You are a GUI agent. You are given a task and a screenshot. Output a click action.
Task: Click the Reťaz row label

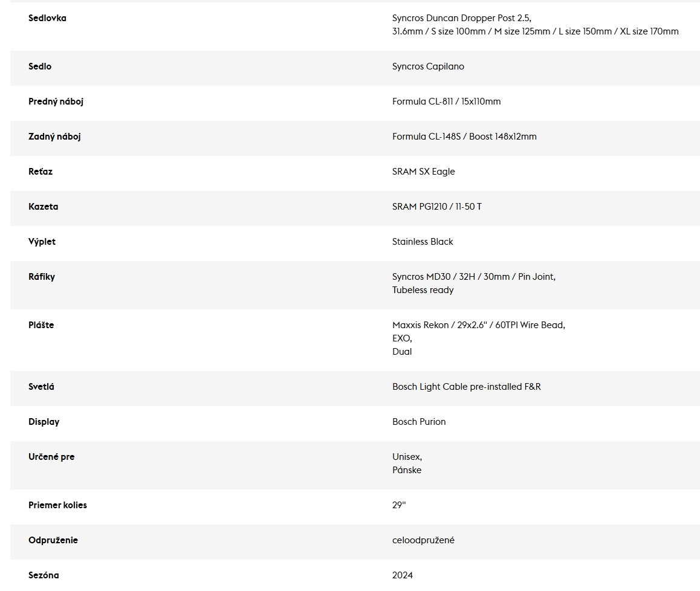(41, 172)
